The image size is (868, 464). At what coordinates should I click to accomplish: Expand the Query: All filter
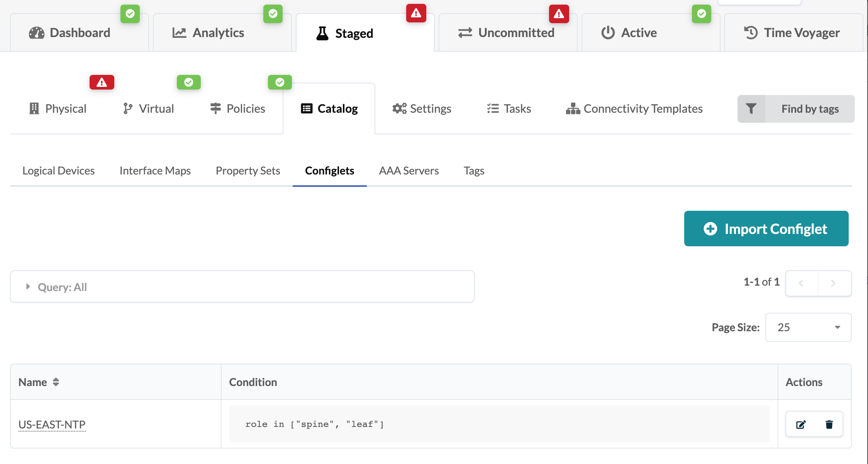pyautogui.click(x=242, y=287)
